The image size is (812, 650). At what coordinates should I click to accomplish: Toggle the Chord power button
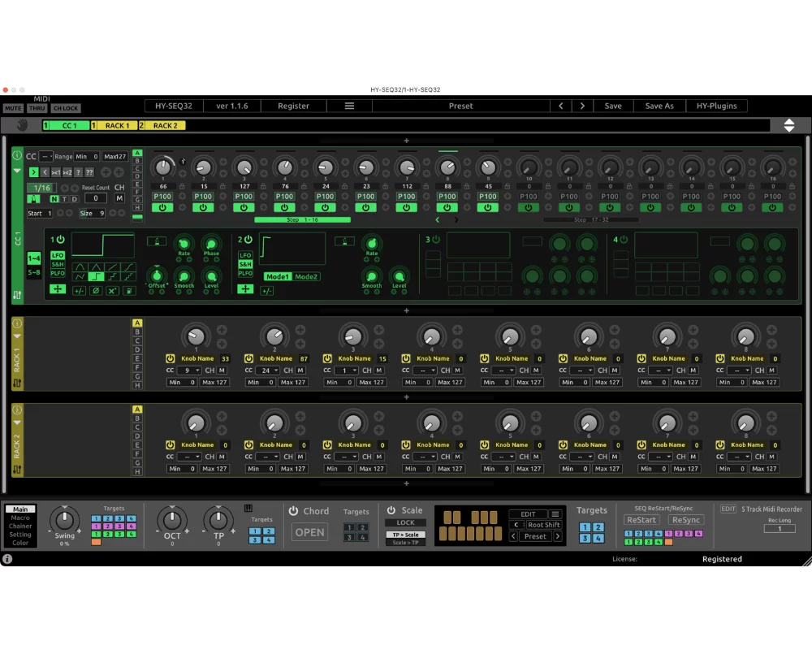coord(293,510)
